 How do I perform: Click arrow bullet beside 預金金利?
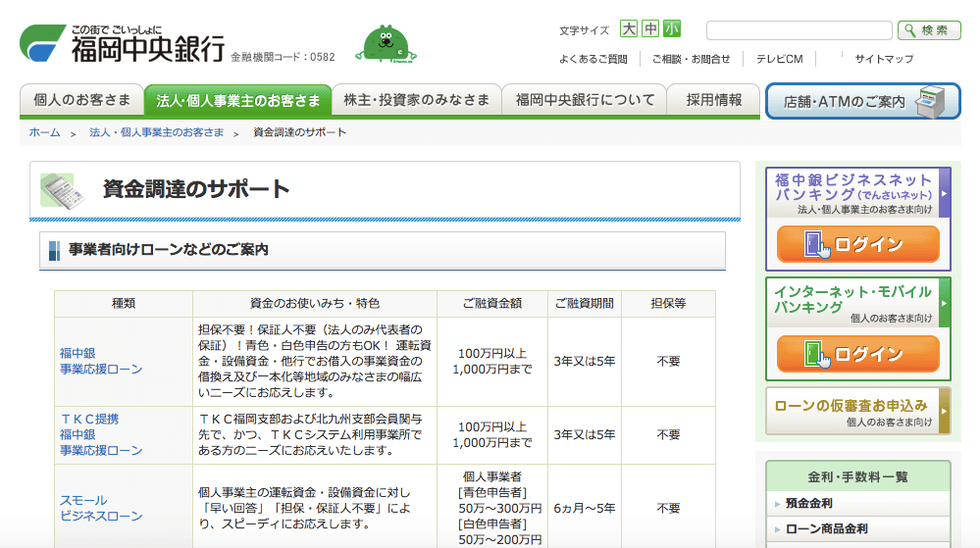click(x=777, y=504)
